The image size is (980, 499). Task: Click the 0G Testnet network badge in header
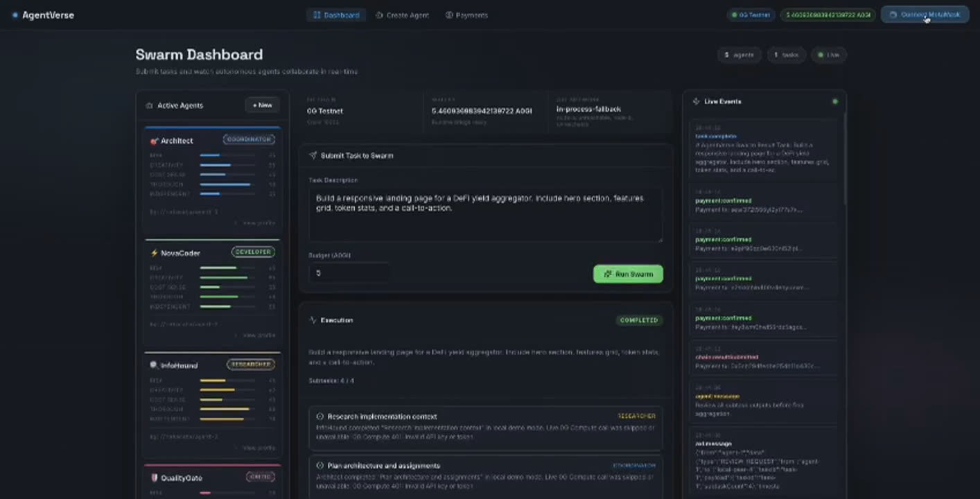coord(751,15)
